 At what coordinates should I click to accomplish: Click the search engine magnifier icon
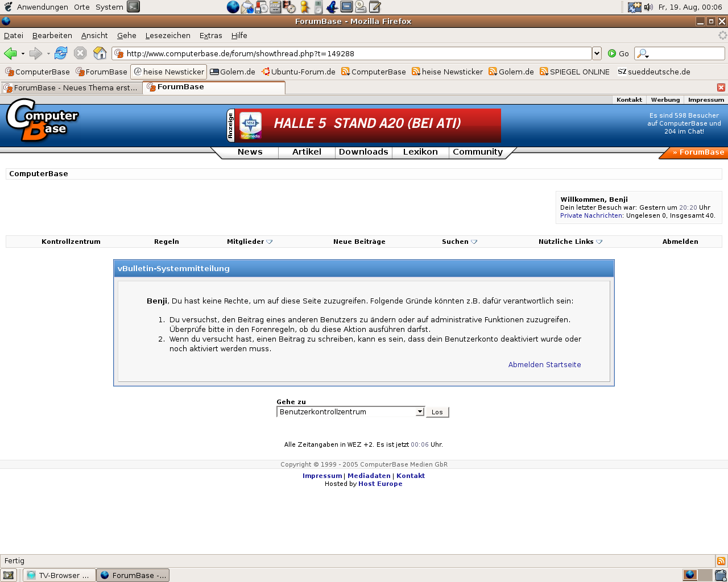642,53
